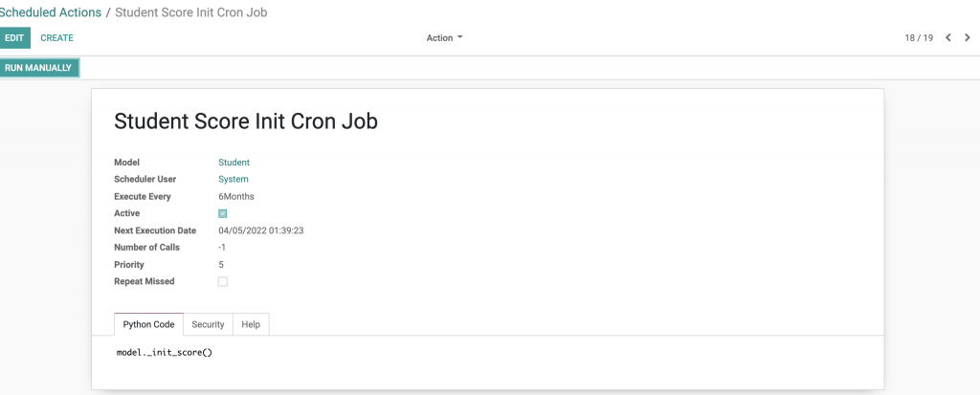The width and height of the screenshot is (980, 395).
Task: Click the 18 / 19 pager counter
Action: [x=919, y=38]
